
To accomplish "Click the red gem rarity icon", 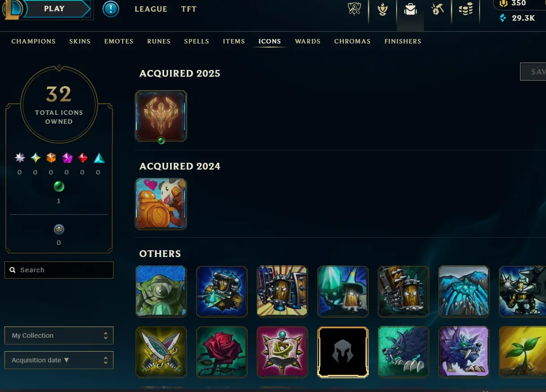I will tap(83, 158).
